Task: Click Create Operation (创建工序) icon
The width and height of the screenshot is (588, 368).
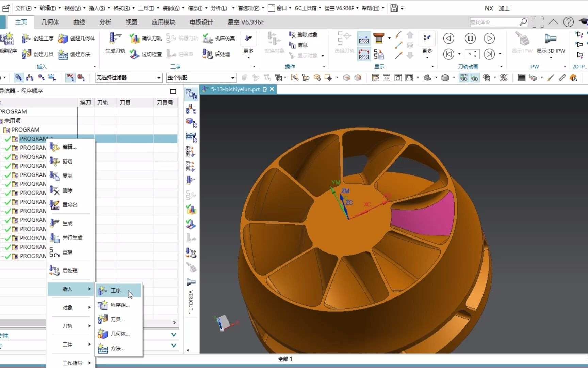Action: coord(26,39)
